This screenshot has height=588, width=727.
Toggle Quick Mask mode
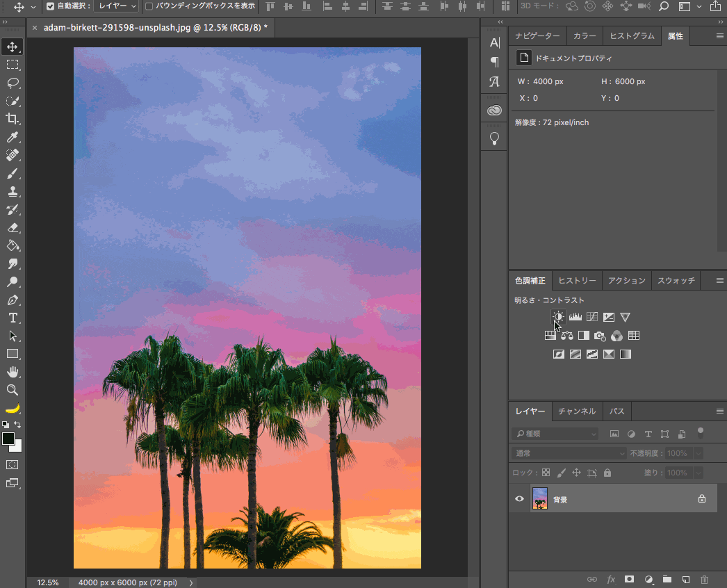coord(13,465)
